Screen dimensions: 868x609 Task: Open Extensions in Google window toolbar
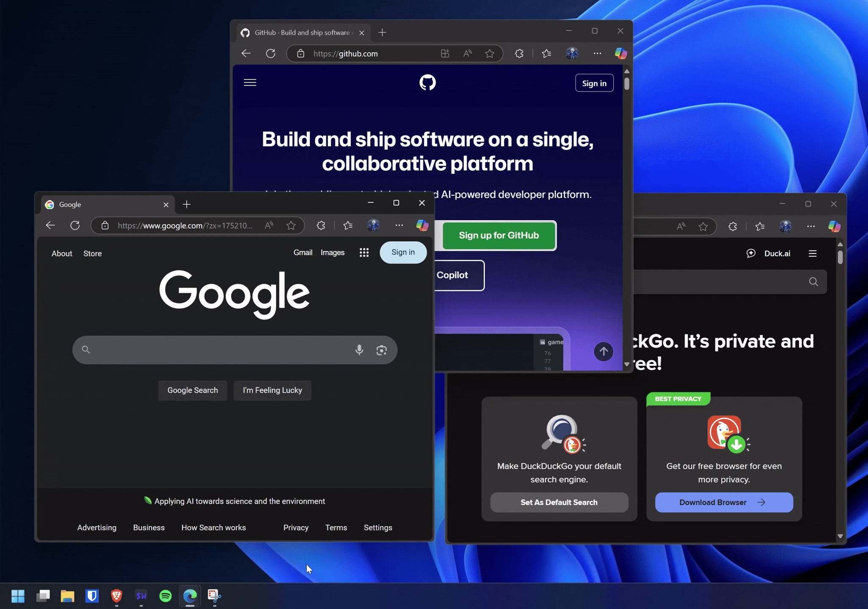click(x=321, y=225)
